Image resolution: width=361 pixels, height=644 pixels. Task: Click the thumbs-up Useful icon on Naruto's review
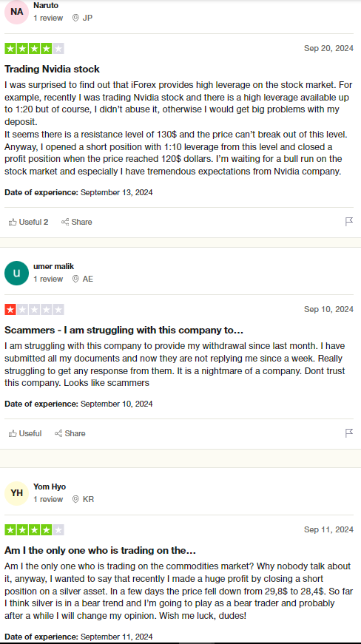(13, 223)
